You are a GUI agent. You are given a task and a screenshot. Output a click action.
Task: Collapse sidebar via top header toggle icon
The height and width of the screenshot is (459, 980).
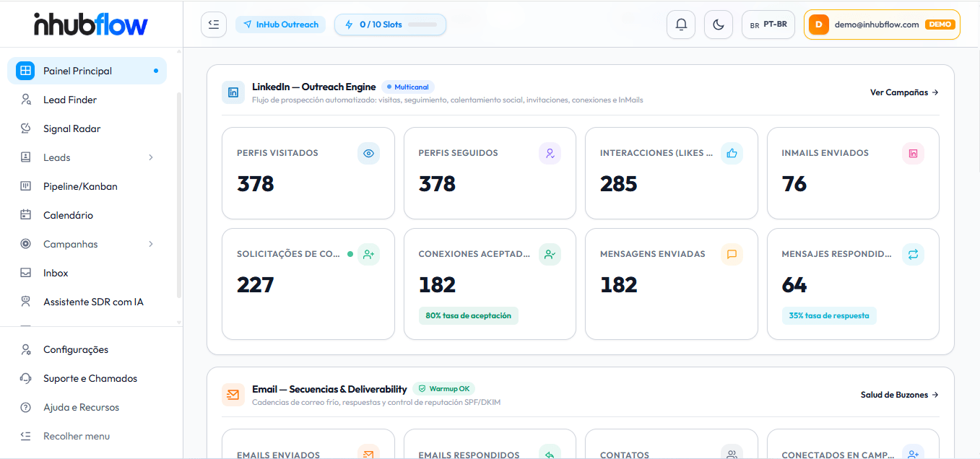point(214,25)
